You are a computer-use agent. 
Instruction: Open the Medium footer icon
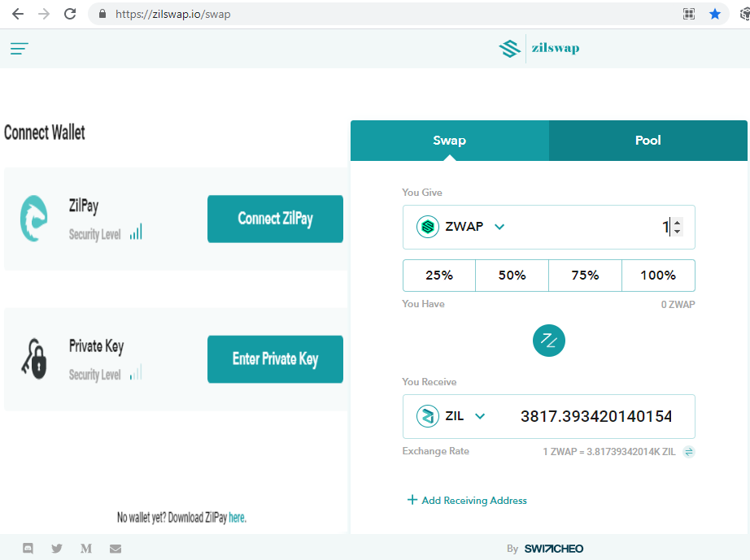click(86, 549)
